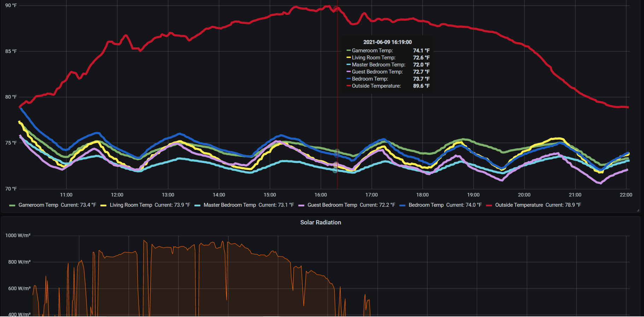Viewport: 644px width, 317px height.
Task: Toggle the Outside Temperature legend entry
Action: 519,205
